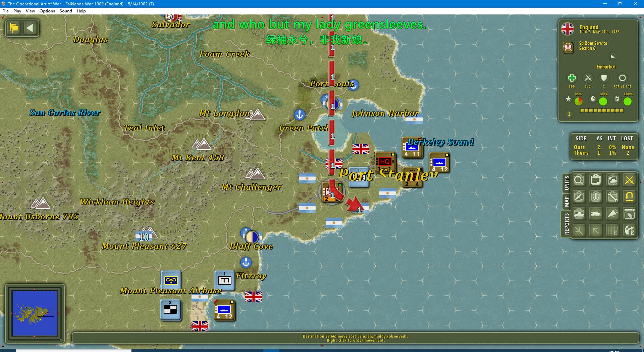The image size is (644, 352).
Task: Open the aircraft clipboard report
Action: (x=579, y=197)
